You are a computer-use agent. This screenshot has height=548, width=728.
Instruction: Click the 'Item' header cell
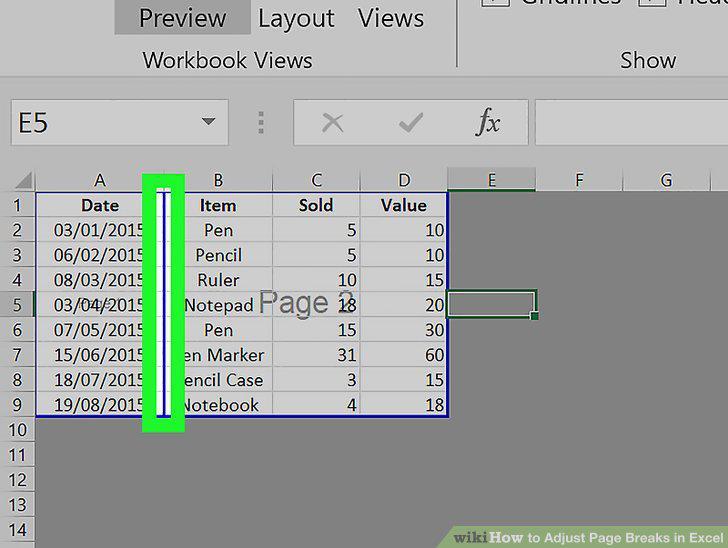[218, 205]
